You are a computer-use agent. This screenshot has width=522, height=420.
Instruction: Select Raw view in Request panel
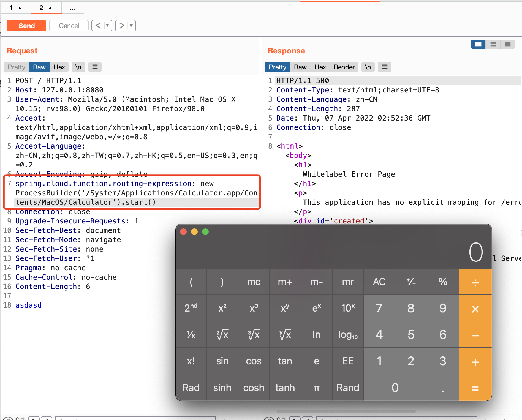pos(39,67)
